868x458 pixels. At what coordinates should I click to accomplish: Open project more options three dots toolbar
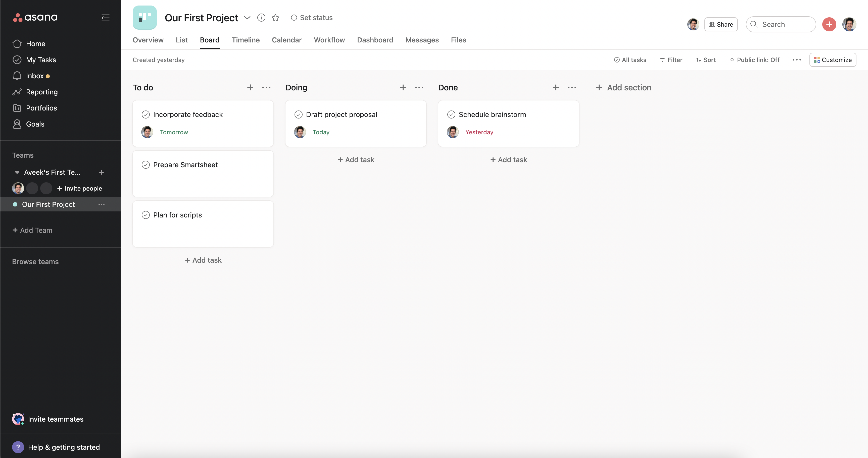click(797, 60)
